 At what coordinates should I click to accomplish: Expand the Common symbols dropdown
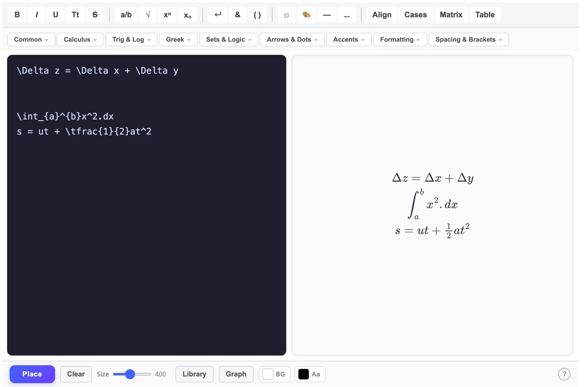[31, 40]
